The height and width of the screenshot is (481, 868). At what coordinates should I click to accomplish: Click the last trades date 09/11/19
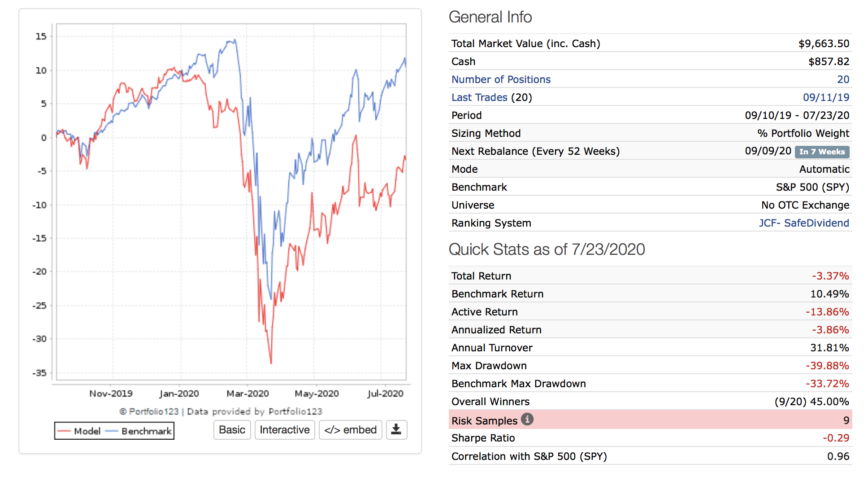tap(826, 97)
